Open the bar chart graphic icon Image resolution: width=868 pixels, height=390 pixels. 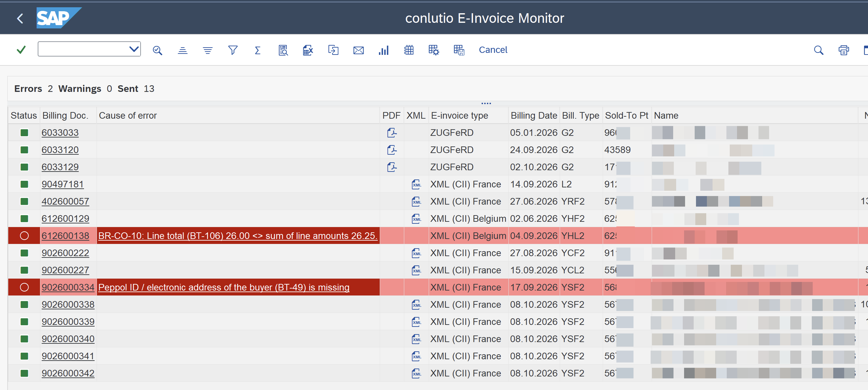pyautogui.click(x=383, y=50)
